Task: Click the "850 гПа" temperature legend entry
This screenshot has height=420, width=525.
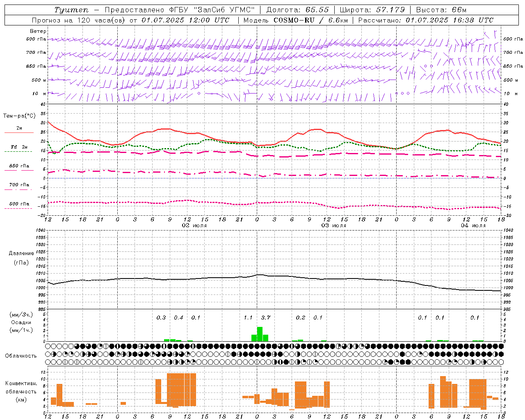Action: [19, 166]
